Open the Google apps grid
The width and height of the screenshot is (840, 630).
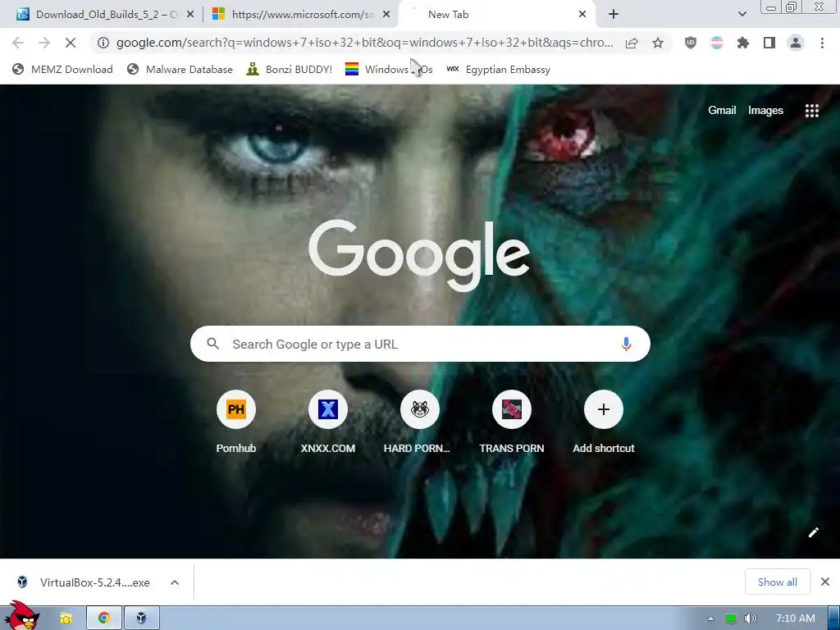click(811, 111)
